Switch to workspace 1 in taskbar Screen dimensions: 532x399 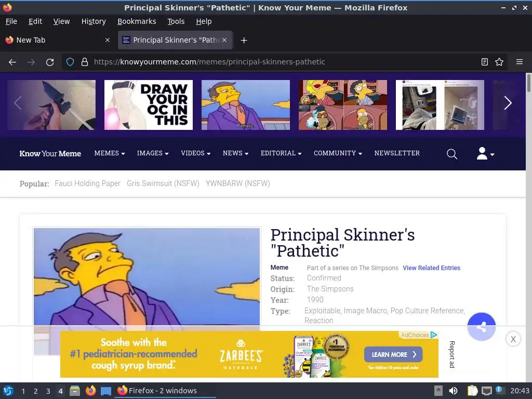pos(23,391)
